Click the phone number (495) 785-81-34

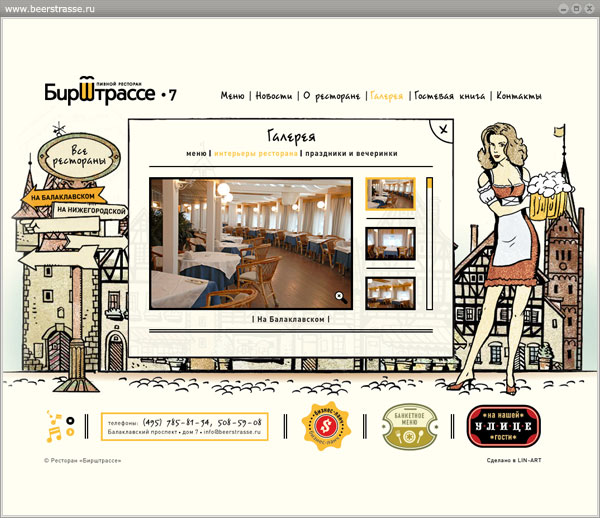pos(176,422)
